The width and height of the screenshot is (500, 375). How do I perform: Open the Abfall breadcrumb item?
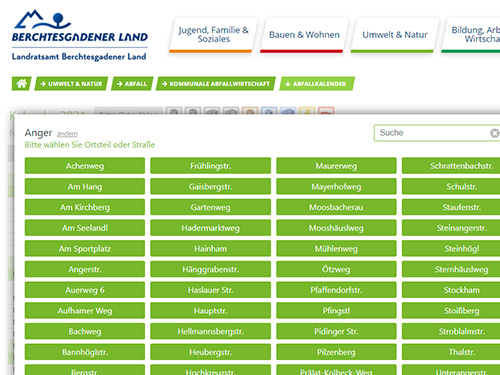[132, 84]
